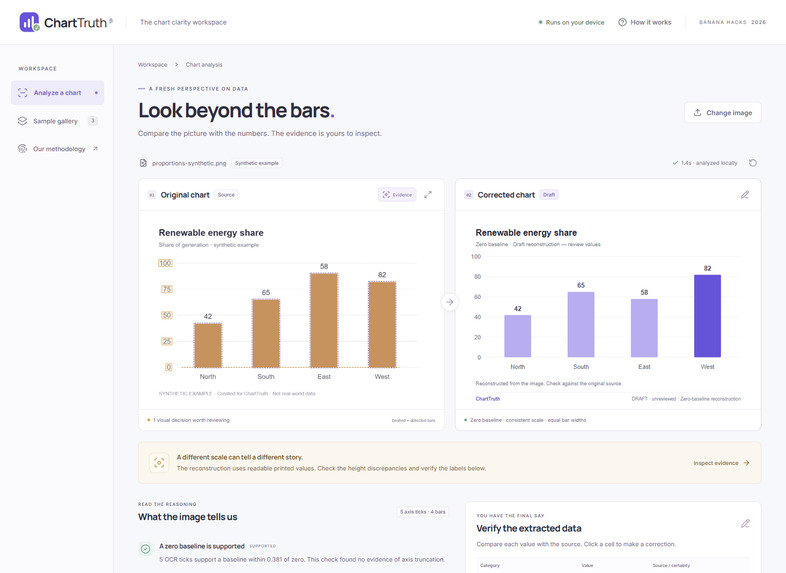Open the How it works help icon

click(x=622, y=22)
